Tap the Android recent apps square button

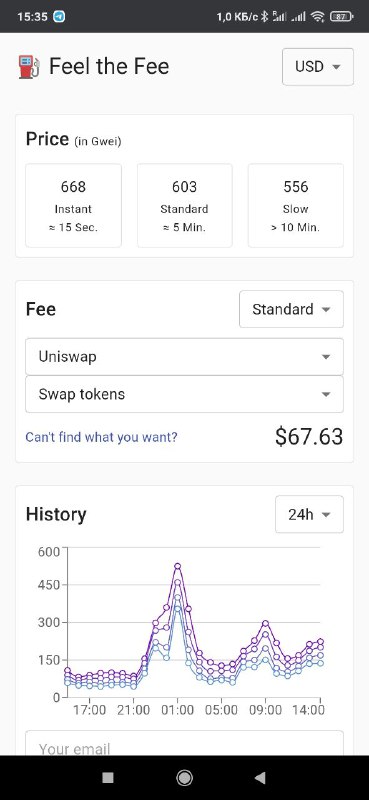(108, 778)
